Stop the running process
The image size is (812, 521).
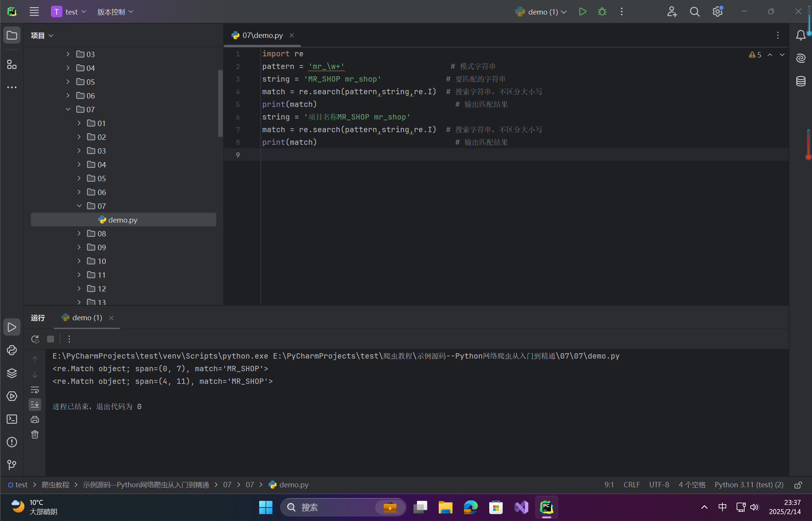tap(50, 339)
